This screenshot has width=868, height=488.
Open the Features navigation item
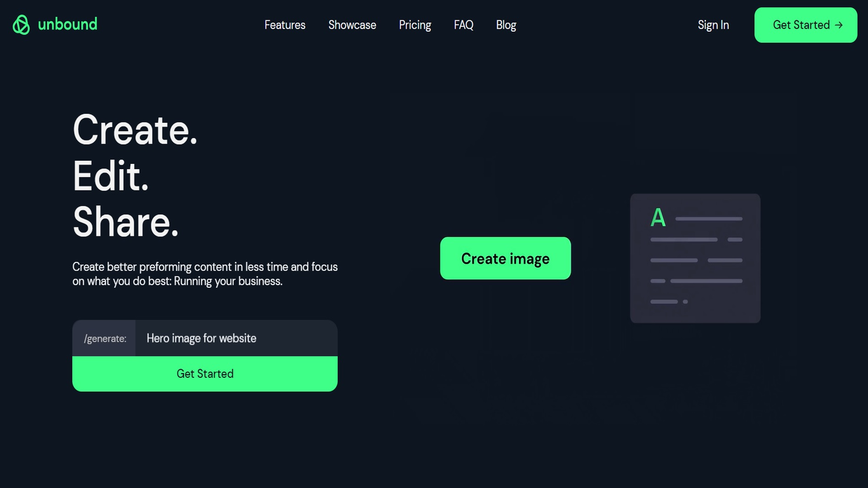coord(285,25)
